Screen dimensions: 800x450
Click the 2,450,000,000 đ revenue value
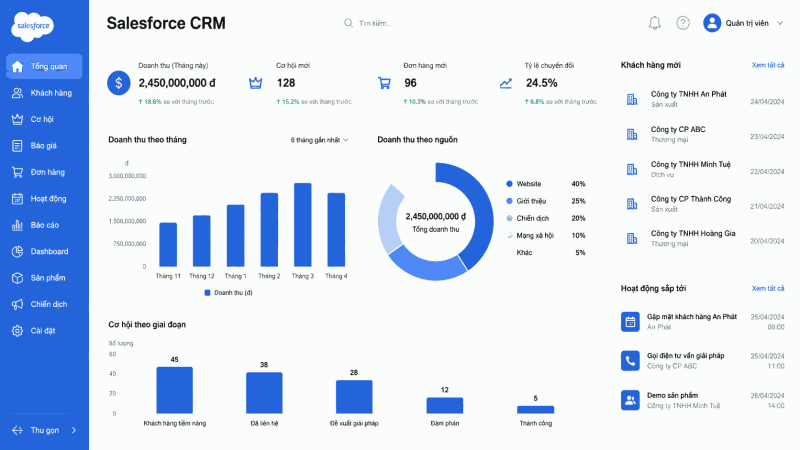tap(177, 83)
